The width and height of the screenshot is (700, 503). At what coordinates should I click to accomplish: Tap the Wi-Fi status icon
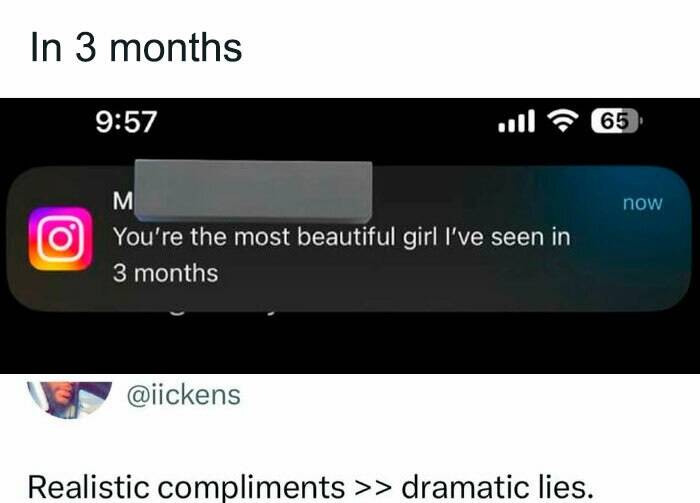pyautogui.click(x=563, y=121)
